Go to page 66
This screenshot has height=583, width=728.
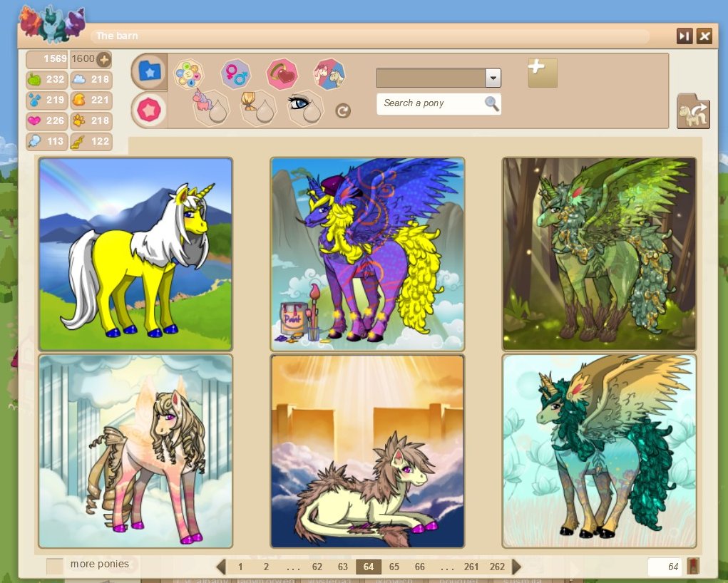point(420,567)
